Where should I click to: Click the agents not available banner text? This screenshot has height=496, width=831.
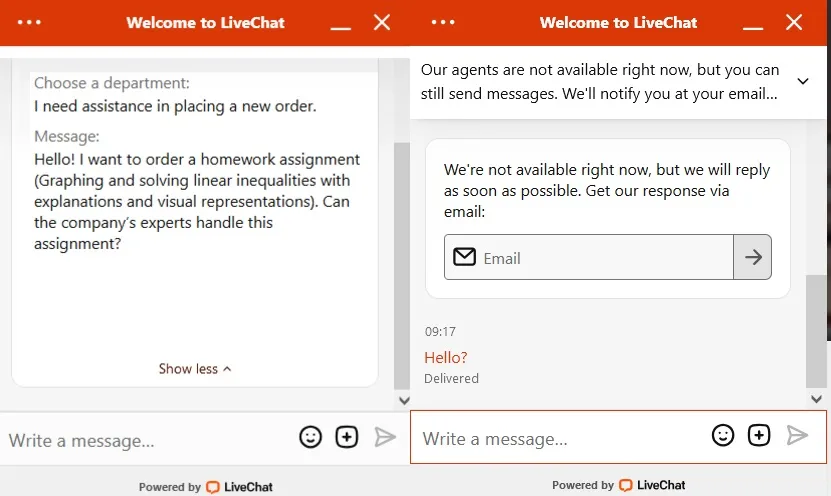[x=599, y=82]
